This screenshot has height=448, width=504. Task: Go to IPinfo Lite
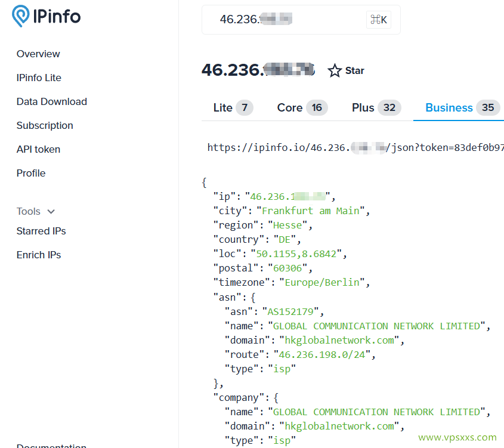pos(39,78)
